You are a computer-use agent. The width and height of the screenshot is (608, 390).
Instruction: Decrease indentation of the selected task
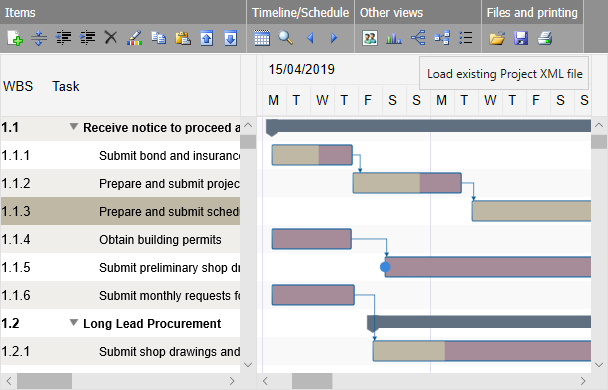tap(63, 38)
